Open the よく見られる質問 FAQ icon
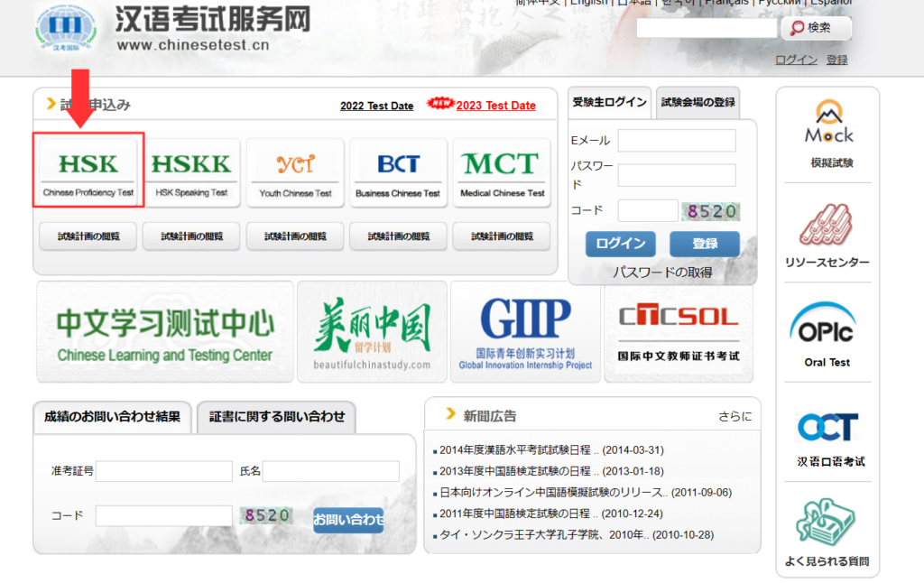The height and width of the screenshot is (583, 924). click(827, 532)
